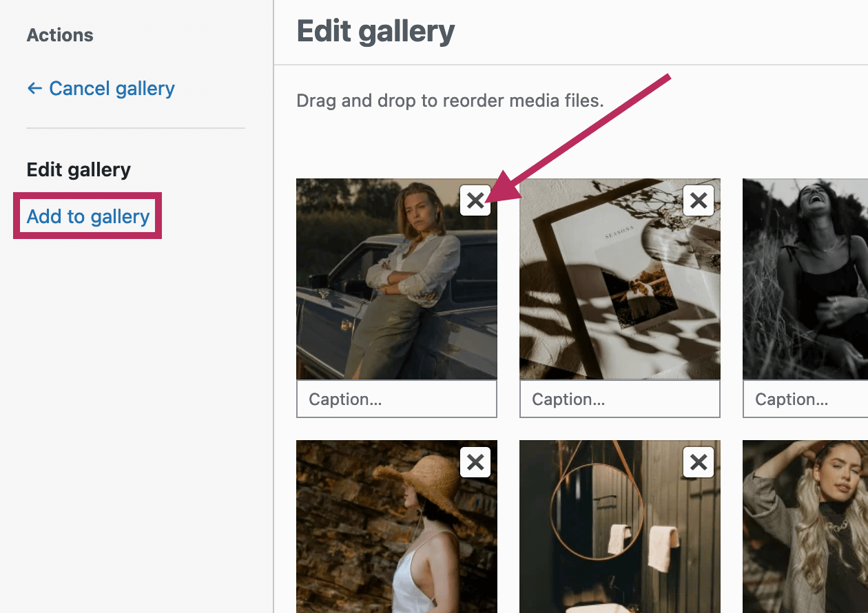Image resolution: width=868 pixels, height=613 pixels.
Task: Remove the woman leaning on car image
Action: [475, 200]
